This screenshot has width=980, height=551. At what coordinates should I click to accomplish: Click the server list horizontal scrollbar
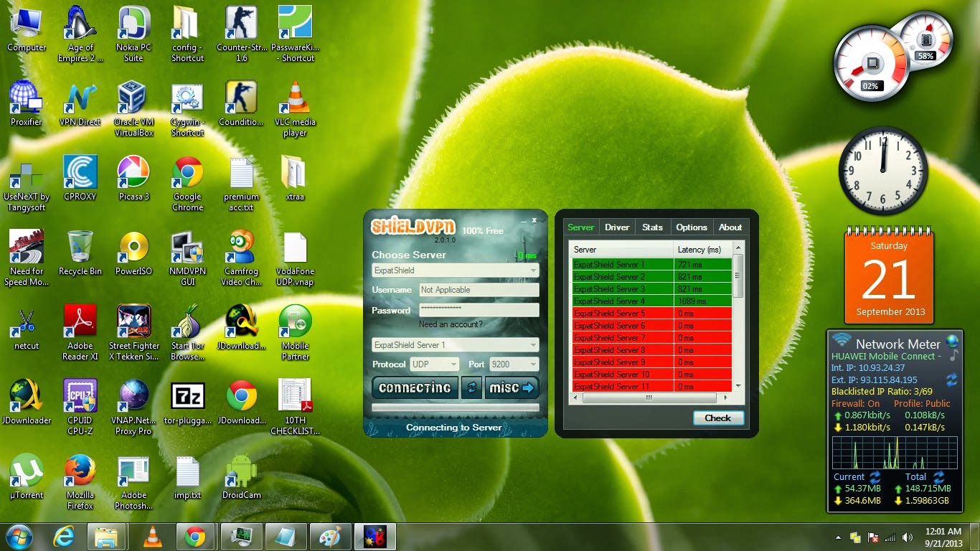tap(648, 397)
